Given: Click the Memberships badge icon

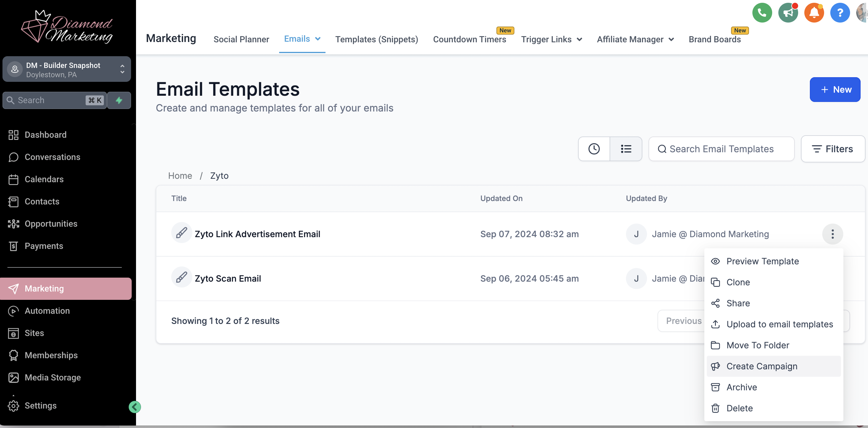Looking at the screenshot, I should click(14, 355).
